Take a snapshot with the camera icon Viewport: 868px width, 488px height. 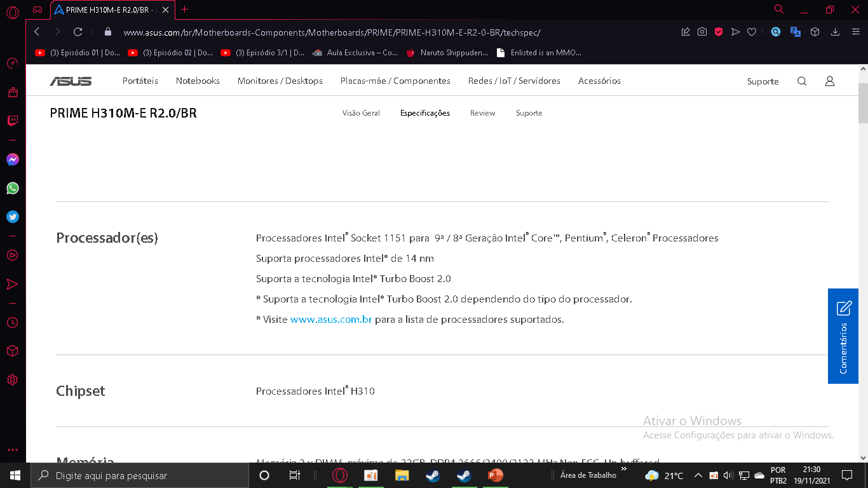pos(702,32)
